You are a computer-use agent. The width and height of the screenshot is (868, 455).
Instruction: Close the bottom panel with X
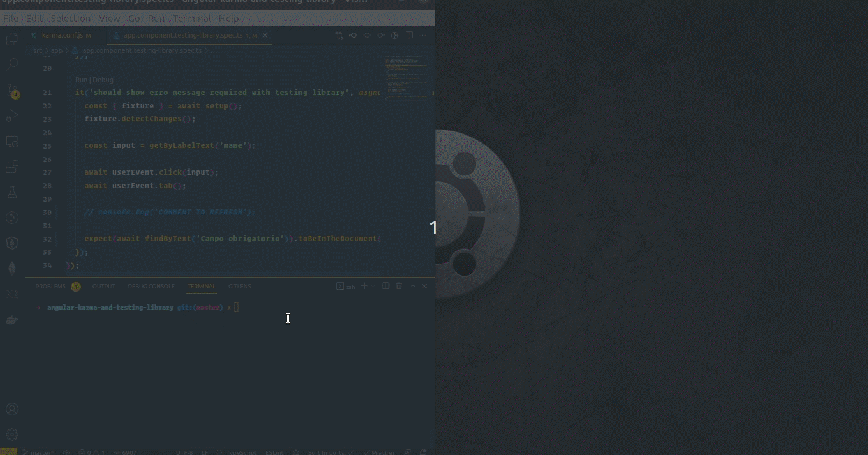[x=425, y=287]
